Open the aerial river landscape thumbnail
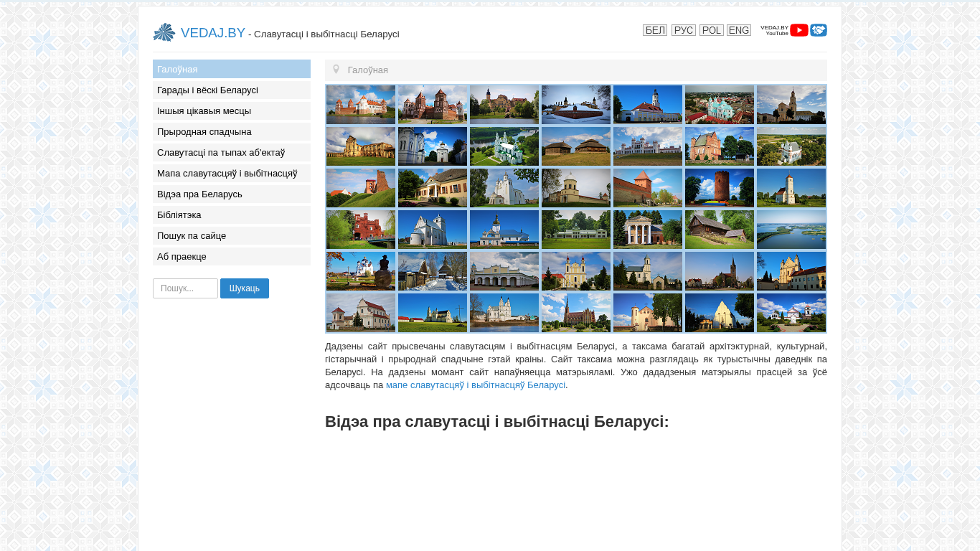Viewport: 980px width, 551px height. pyautogui.click(x=791, y=230)
